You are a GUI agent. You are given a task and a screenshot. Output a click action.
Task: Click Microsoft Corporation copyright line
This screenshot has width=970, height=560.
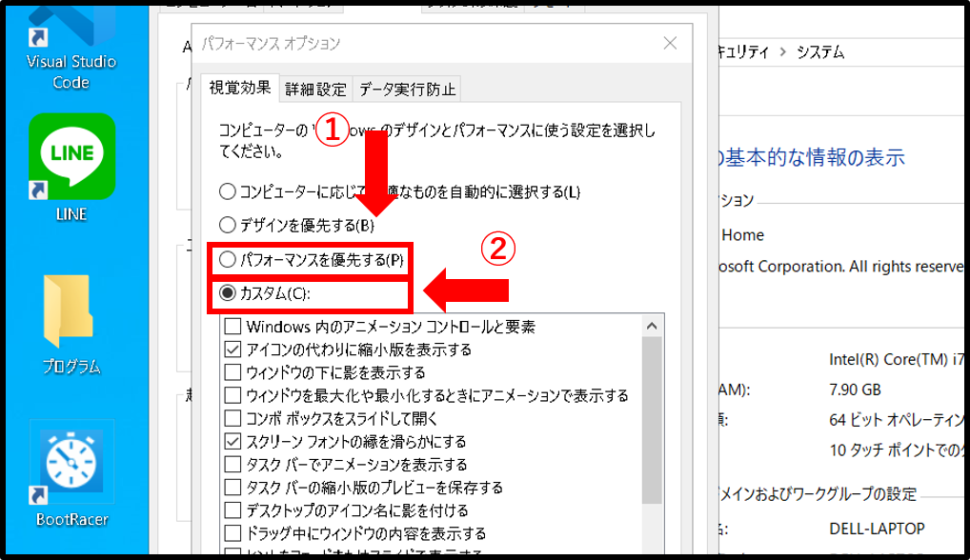pos(841,267)
